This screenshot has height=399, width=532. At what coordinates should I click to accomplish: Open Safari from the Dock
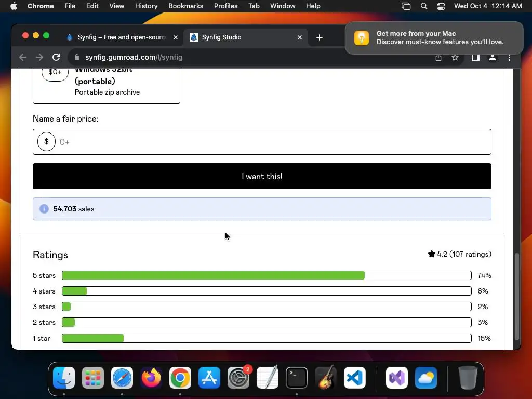(x=122, y=377)
